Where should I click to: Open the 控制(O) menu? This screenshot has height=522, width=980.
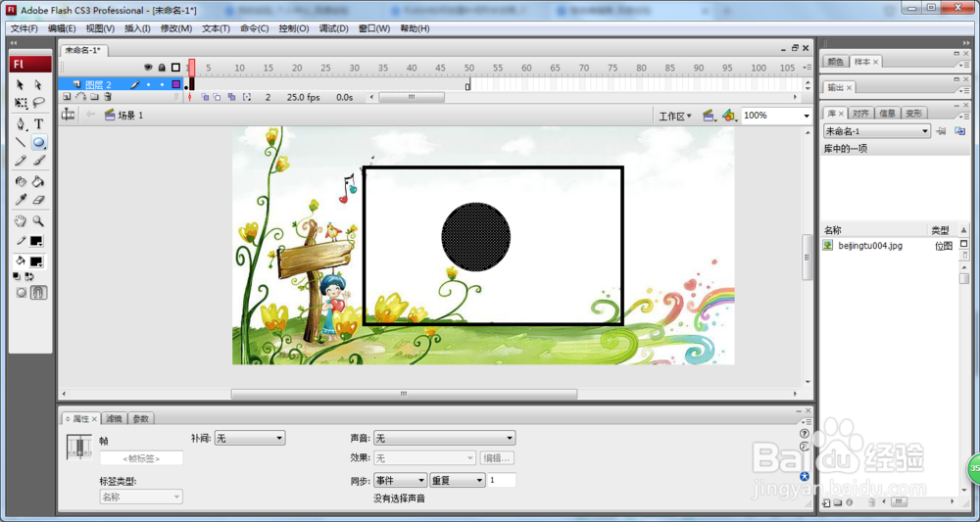pyautogui.click(x=294, y=28)
